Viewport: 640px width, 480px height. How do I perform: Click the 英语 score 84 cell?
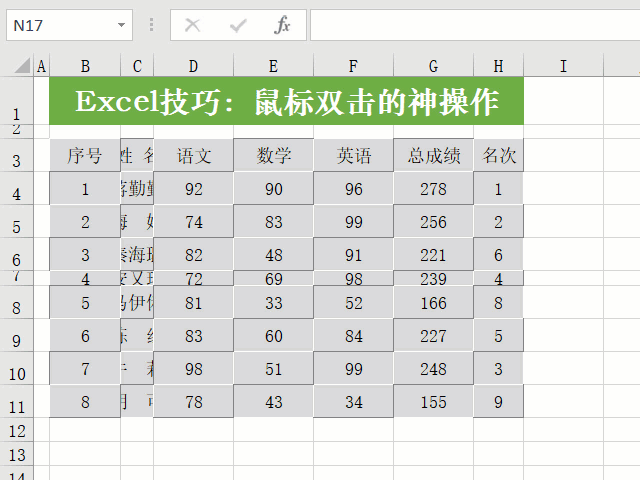click(353, 336)
